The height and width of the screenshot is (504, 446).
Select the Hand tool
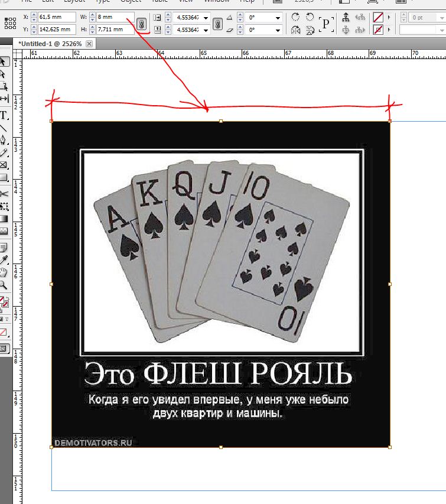click(x=3, y=272)
